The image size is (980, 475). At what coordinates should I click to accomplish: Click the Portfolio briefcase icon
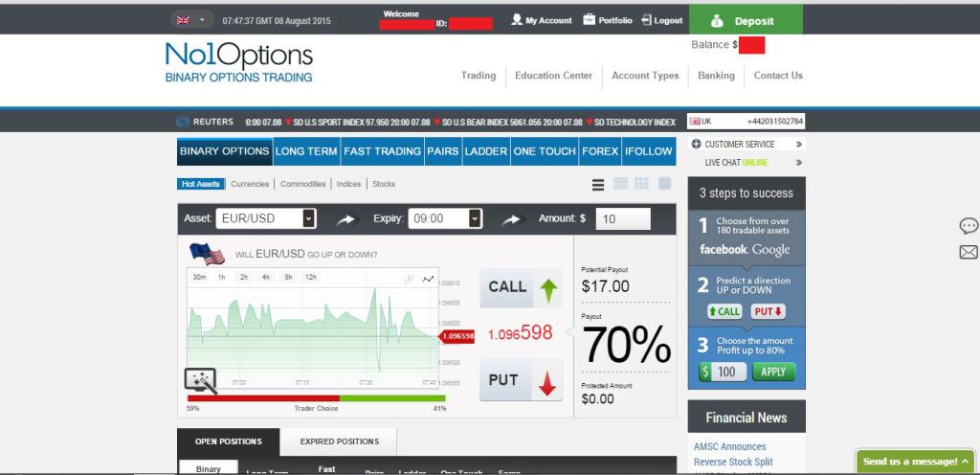[x=589, y=19]
